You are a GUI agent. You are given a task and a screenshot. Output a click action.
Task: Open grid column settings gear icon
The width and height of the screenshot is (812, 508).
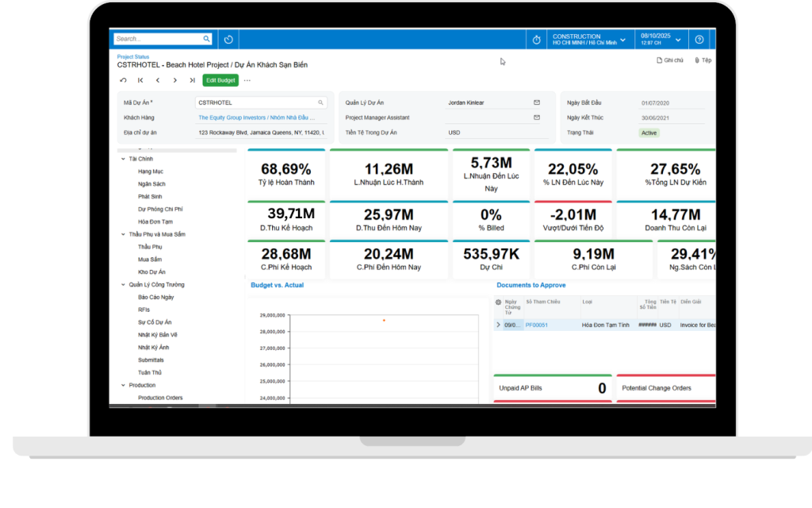(x=498, y=302)
